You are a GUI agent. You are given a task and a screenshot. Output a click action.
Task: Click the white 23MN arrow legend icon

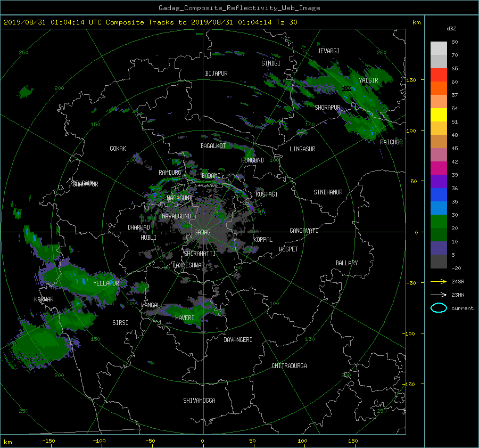(x=439, y=295)
